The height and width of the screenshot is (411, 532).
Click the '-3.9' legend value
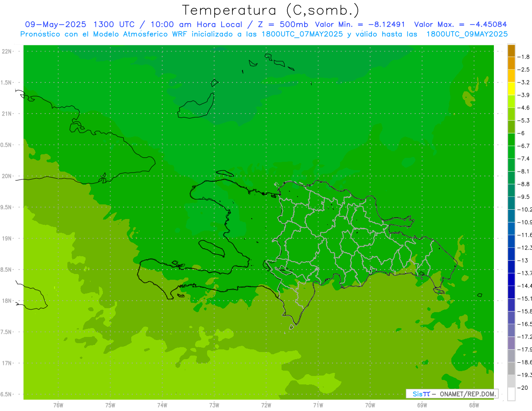click(x=524, y=95)
